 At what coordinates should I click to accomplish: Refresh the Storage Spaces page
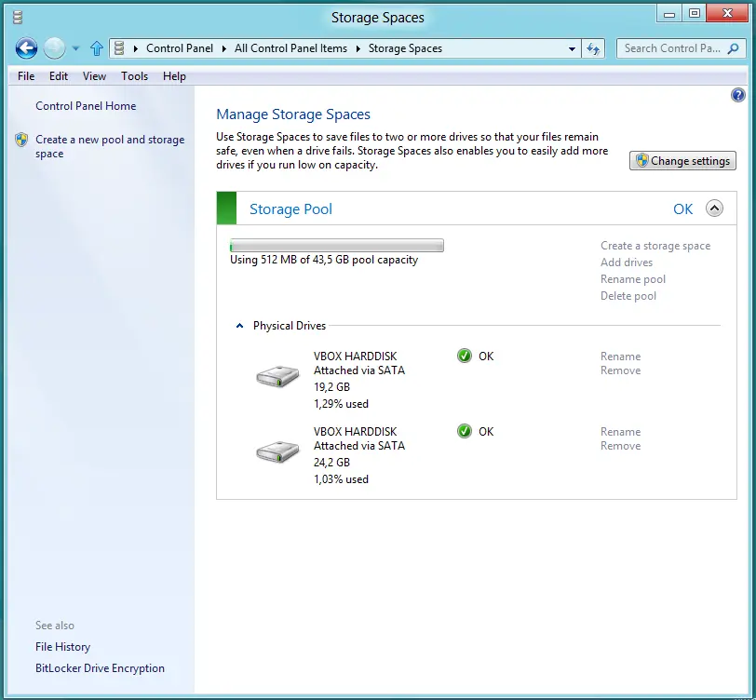pyautogui.click(x=593, y=48)
